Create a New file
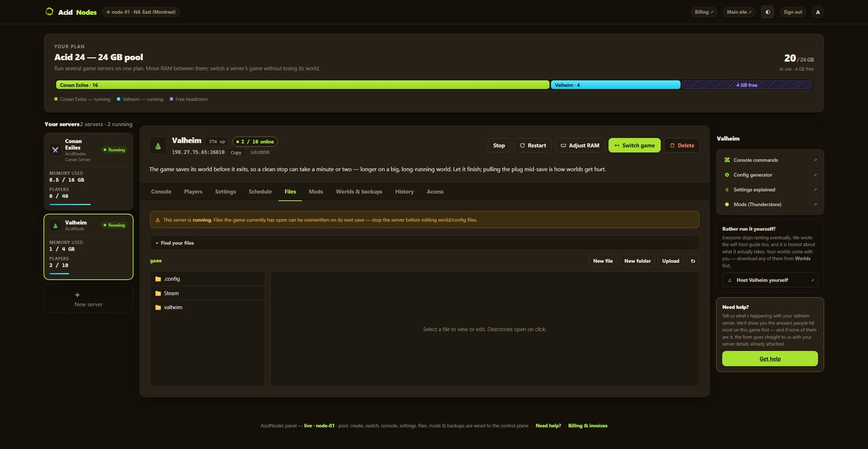Viewport: 868px width, 449px height. (x=603, y=261)
